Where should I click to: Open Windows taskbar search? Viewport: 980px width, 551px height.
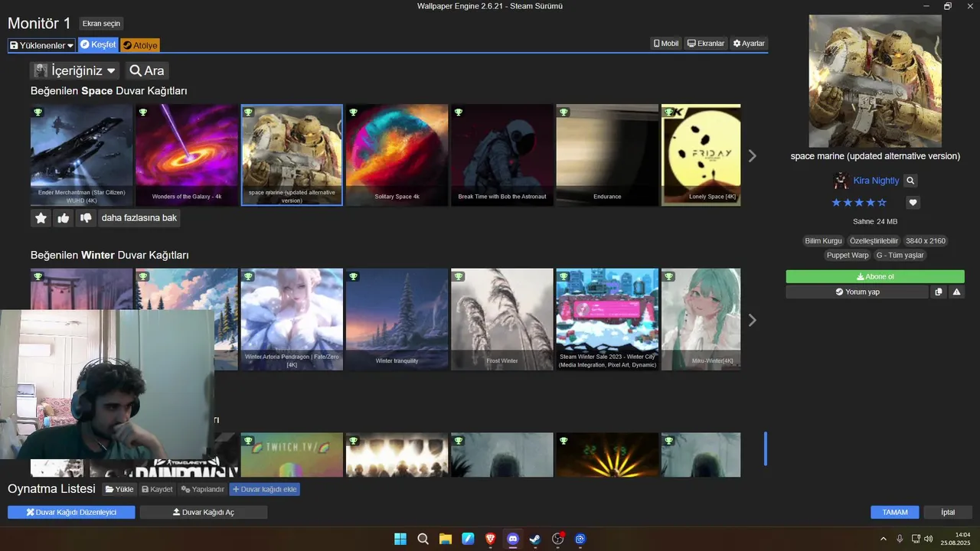(x=423, y=539)
